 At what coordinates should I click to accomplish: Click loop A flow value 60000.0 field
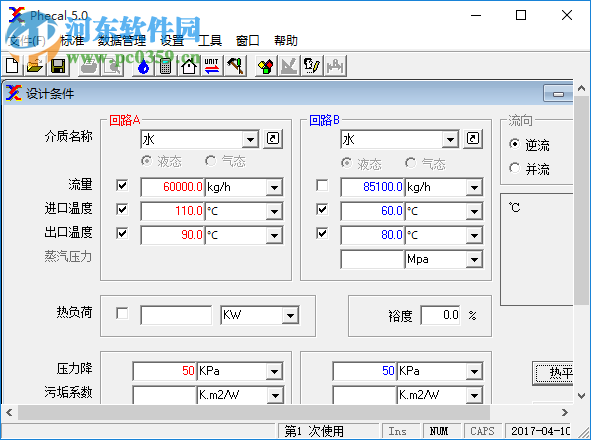click(x=173, y=187)
